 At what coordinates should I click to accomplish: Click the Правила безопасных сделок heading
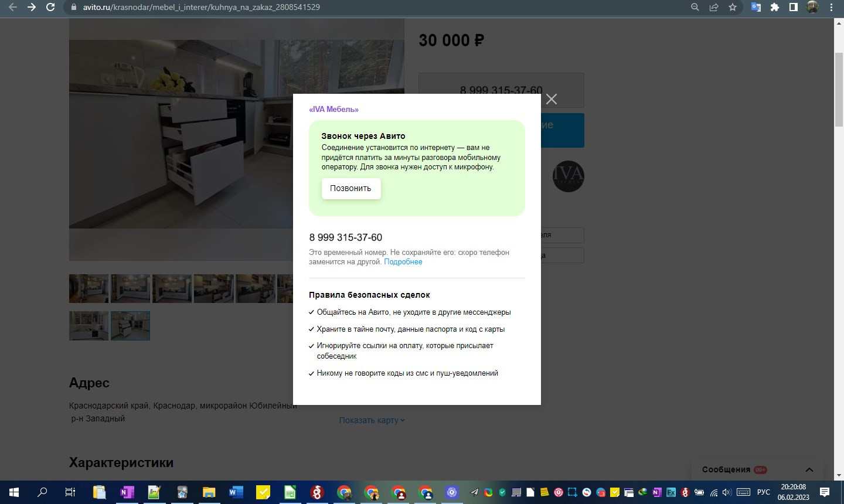(369, 295)
